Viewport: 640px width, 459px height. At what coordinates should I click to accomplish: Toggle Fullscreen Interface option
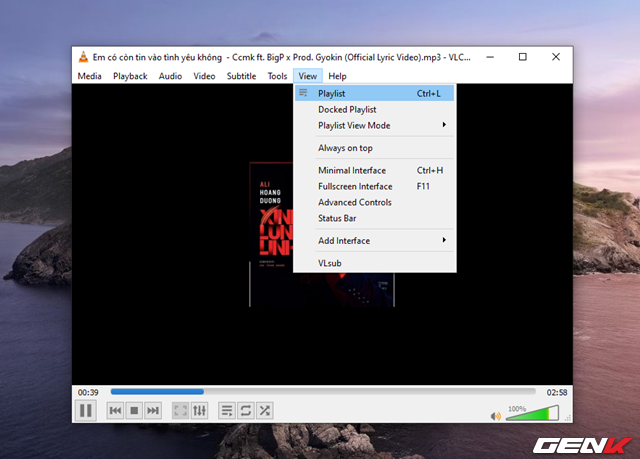pos(375,186)
